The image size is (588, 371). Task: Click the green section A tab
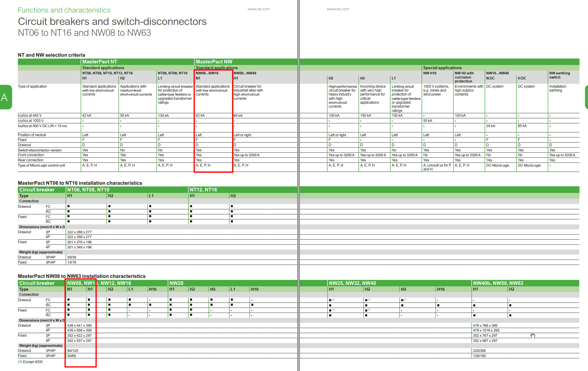(6, 97)
